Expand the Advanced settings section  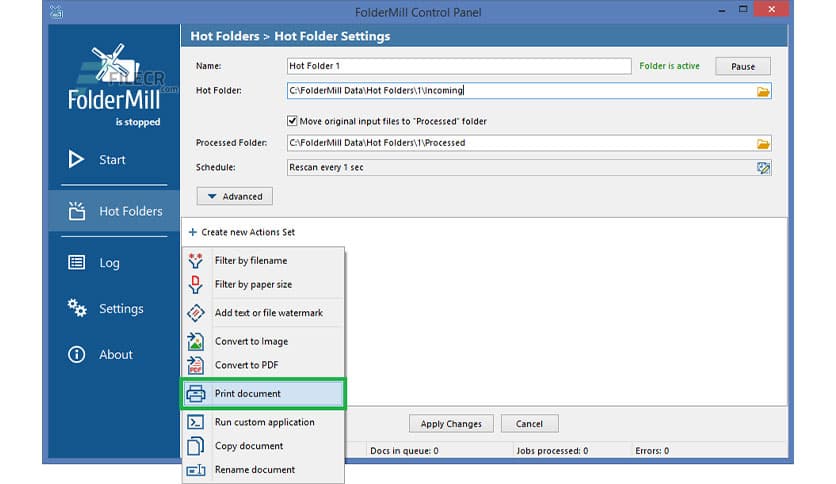(234, 196)
